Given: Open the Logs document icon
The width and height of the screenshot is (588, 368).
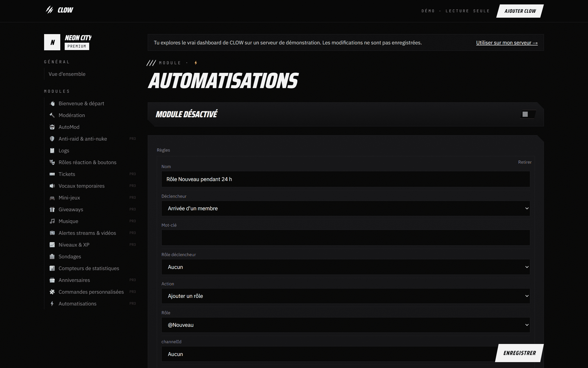Looking at the screenshot, I should pyautogui.click(x=52, y=151).
